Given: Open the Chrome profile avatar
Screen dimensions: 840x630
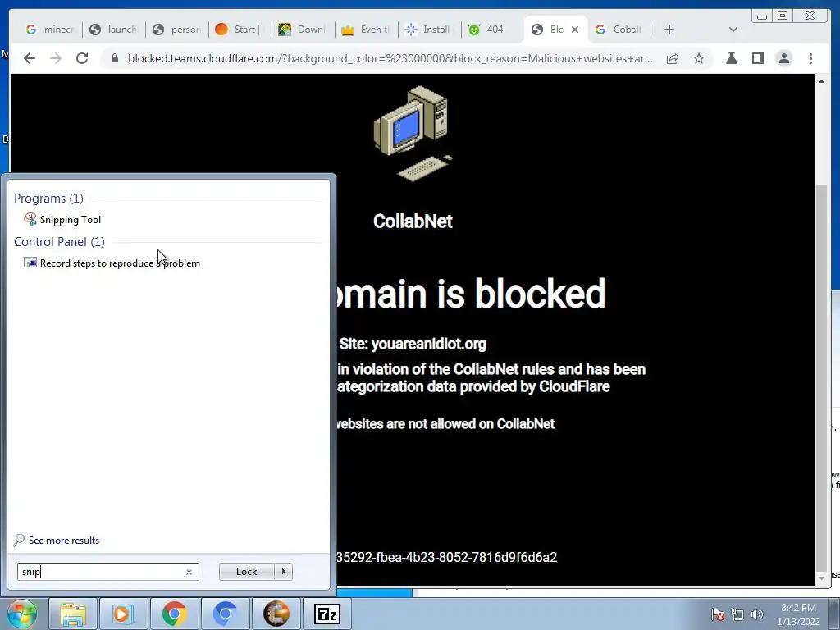Looking at the screenshot, I should coord(783,58).
